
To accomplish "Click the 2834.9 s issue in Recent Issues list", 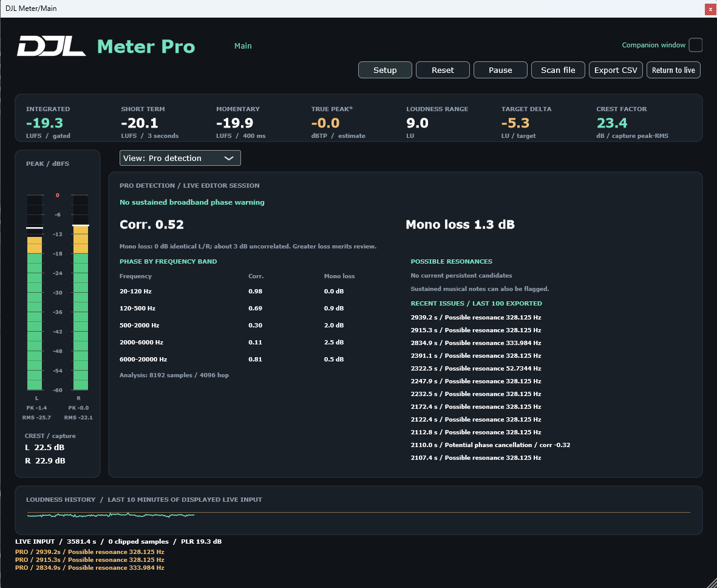I will (476, 343).
